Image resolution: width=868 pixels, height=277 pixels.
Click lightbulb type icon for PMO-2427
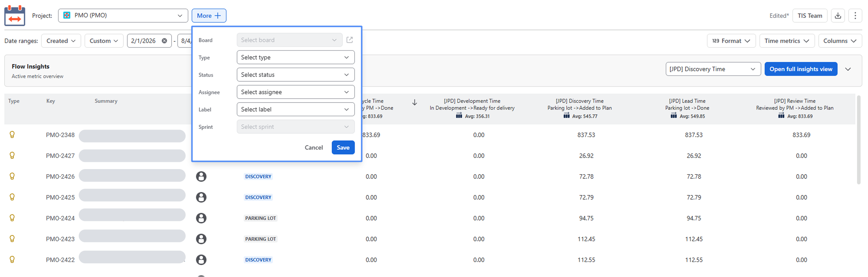[12, 155]
